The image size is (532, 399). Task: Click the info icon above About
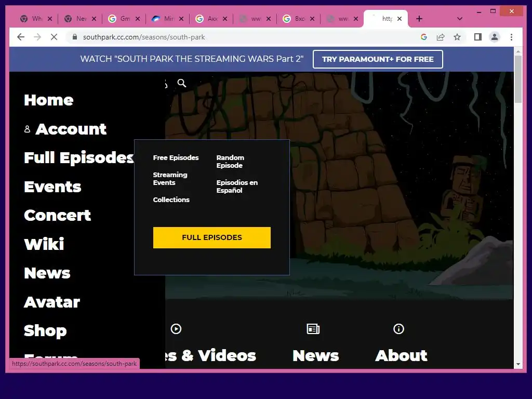pyautogui.click(x=398, y=329)
